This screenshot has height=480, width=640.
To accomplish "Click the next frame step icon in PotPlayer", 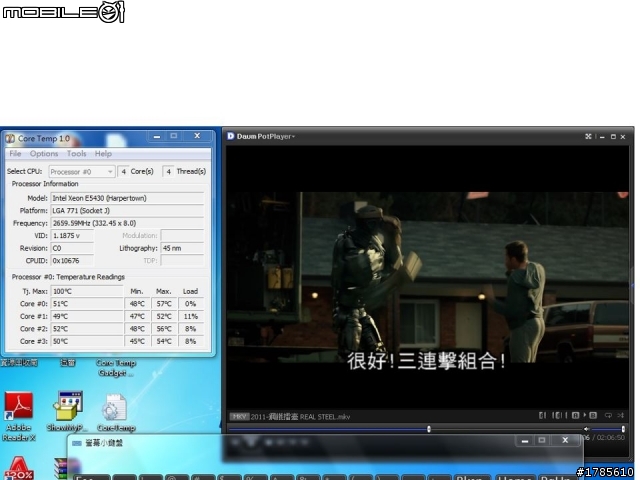I will pos(558,416).
